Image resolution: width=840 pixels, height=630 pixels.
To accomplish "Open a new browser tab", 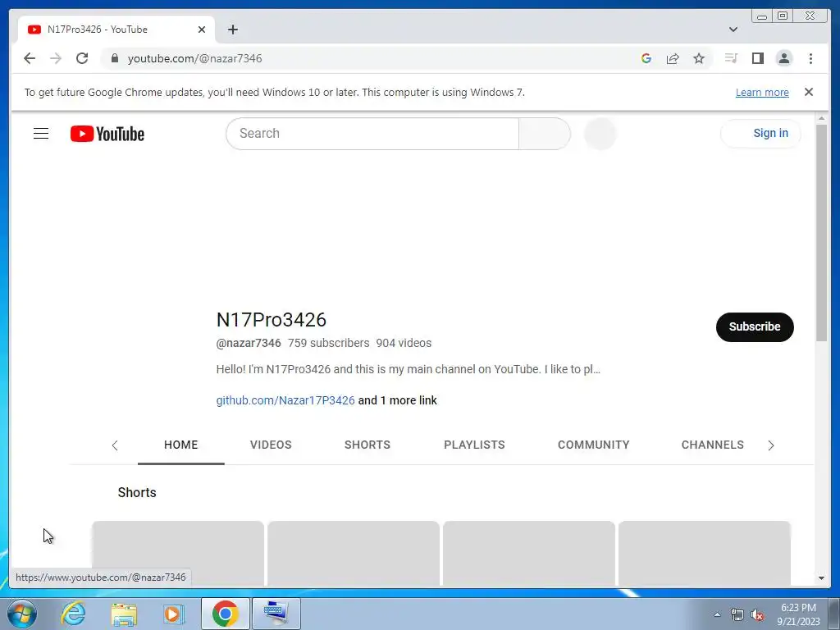I will 232,30.
